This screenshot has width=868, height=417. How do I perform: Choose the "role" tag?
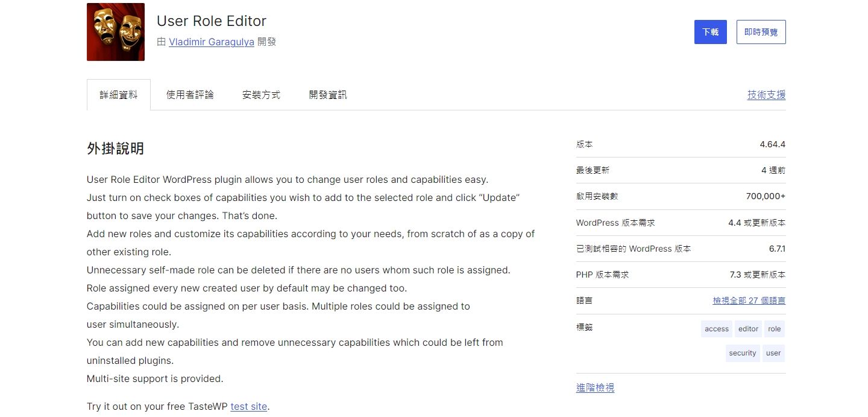pos(775,329)
